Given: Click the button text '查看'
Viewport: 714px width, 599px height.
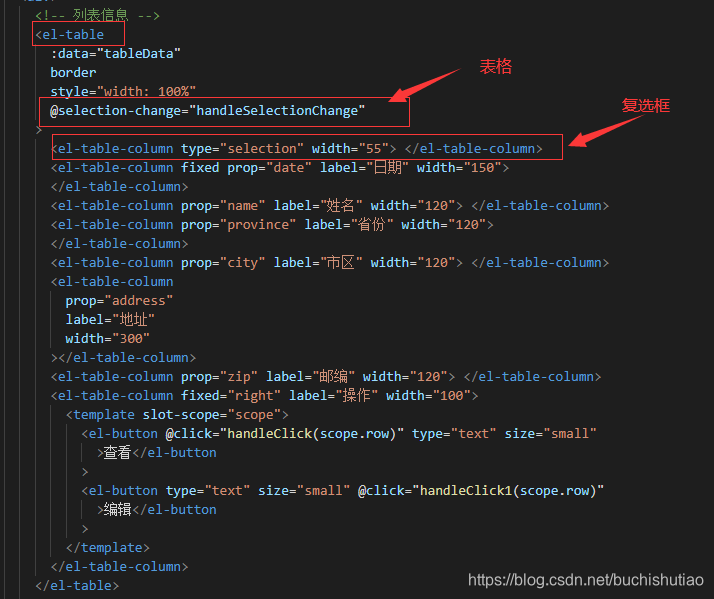Looking at the screenshot, I should pyautogui.click(x=117, y=453).
